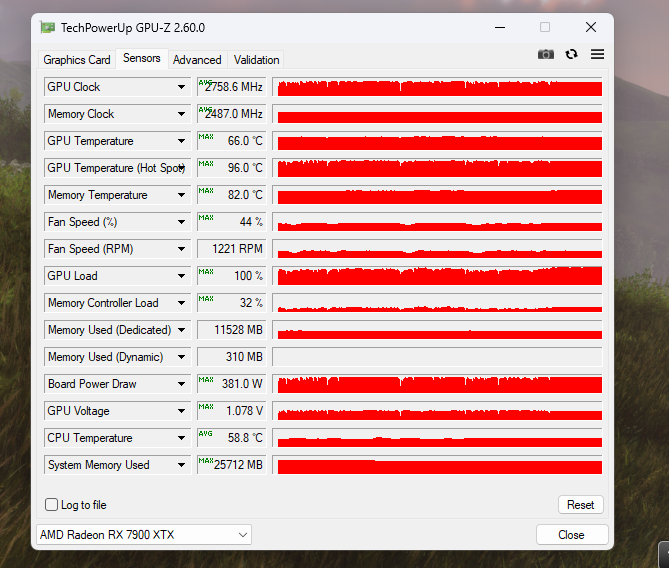Click the refresh sensors icon
Screen dimensions: 669x568
[571, 54]
